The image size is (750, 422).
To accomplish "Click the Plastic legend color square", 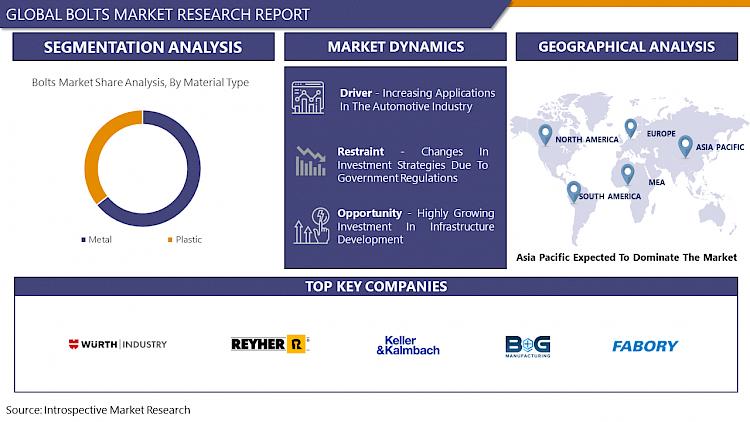I will (170, 240).
